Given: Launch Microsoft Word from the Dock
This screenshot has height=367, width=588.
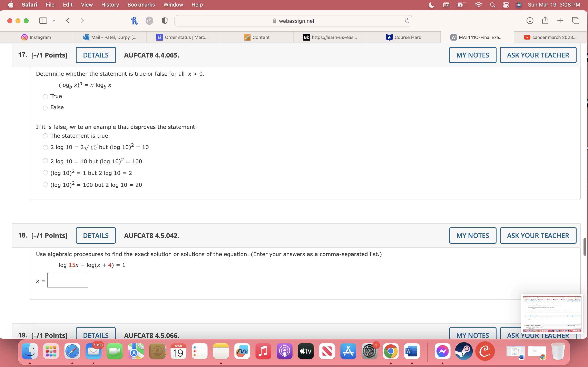Looking at the screenshot, I should tap(412, 351).
